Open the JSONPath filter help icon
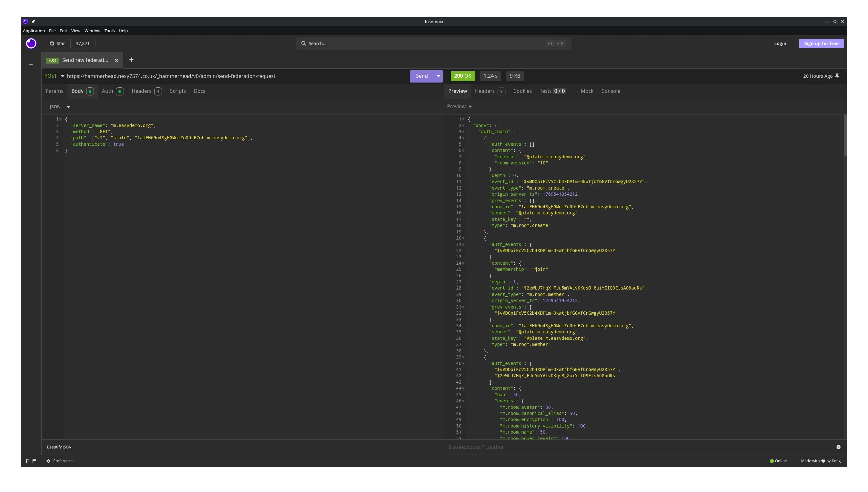Image resolution: width=868 pixels, height=492 pixels. tap(838, 447)
